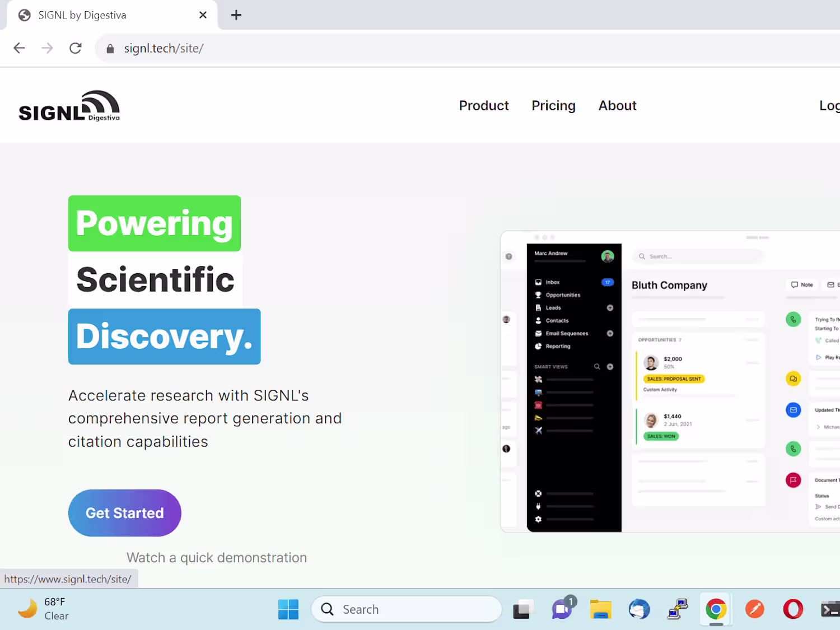Click Marc Andrew avatar in preview
The height and width of the screenshot is (630, 840).
[x=608, y=256]
